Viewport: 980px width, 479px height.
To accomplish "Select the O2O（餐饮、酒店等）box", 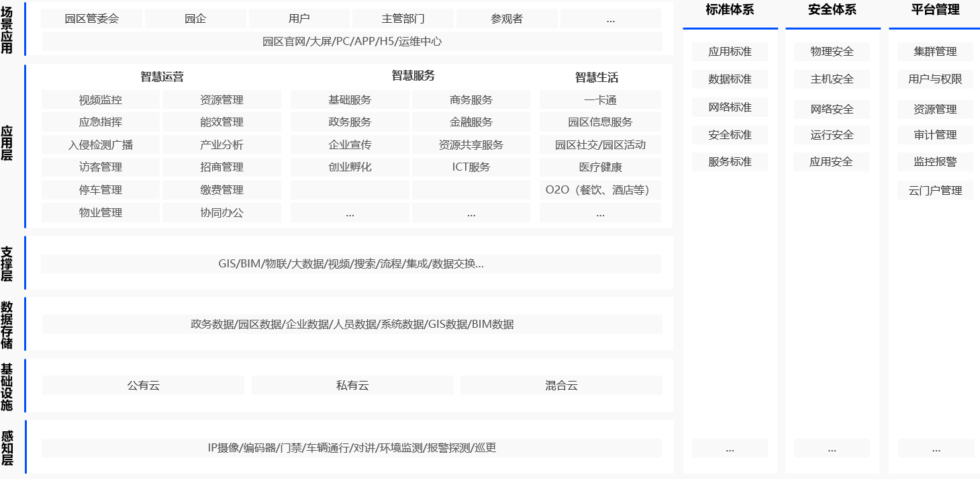I will pos(600,190).
